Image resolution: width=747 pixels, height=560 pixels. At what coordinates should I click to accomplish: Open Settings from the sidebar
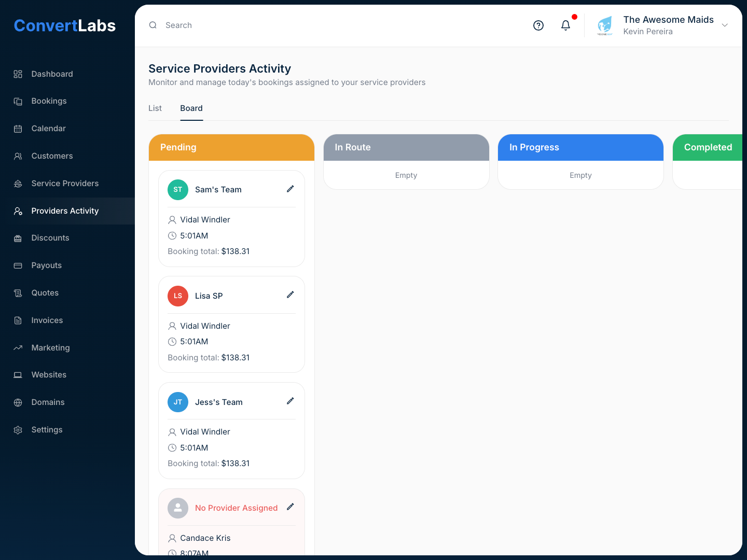point(67,430)
